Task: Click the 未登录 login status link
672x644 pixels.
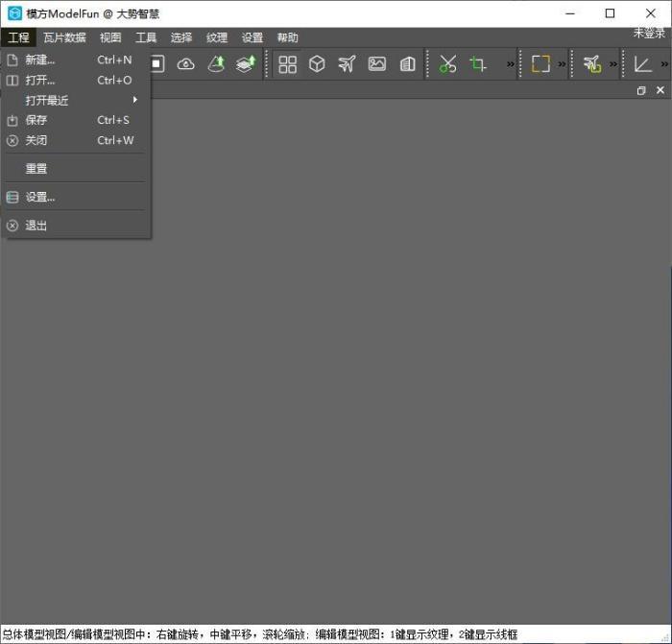Action: coord(650,33)
